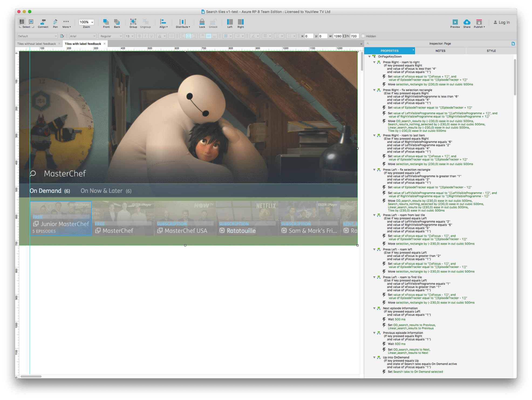532x400 pixels.
Task: Toggle the Right panel visibility
Action: coord(241,23)
